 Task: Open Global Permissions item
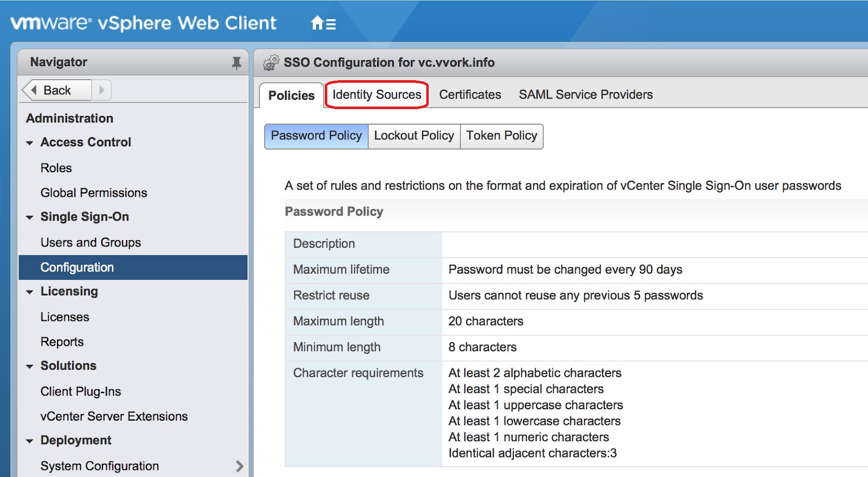[x=94, y=193]
